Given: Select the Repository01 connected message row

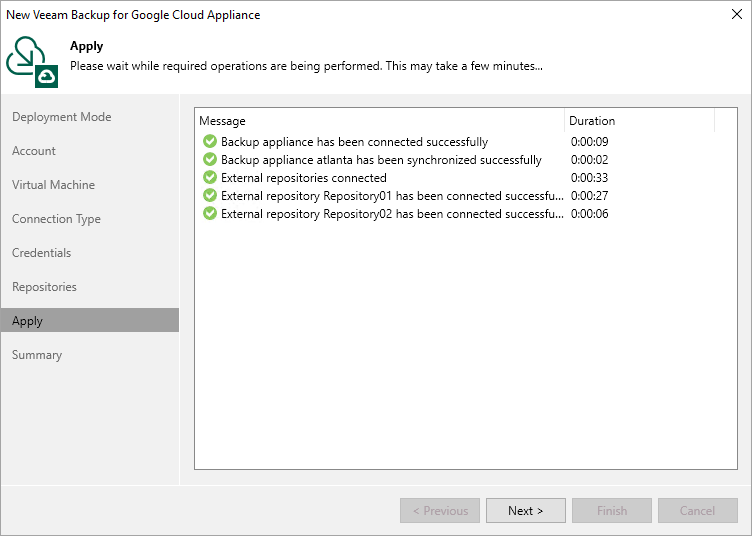Looking at the screenshot, I should tap(392, 196).
